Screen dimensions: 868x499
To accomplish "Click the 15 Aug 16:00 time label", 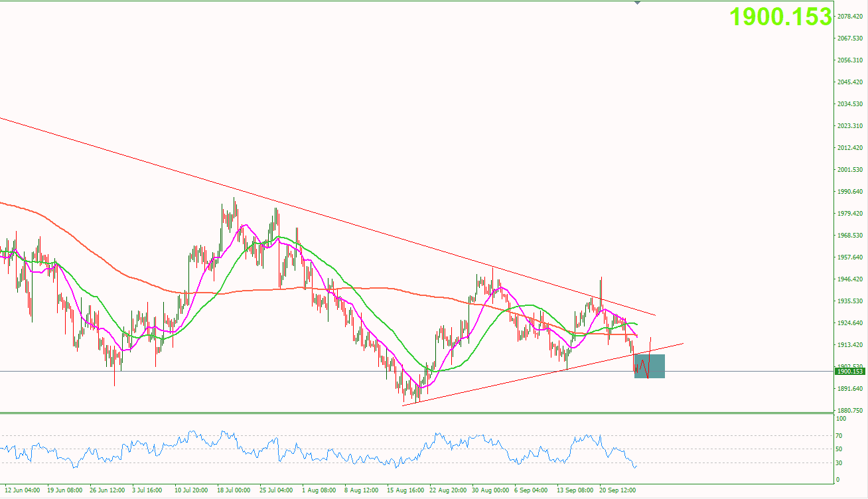I will pyautogui.click(x=405, y=490).
